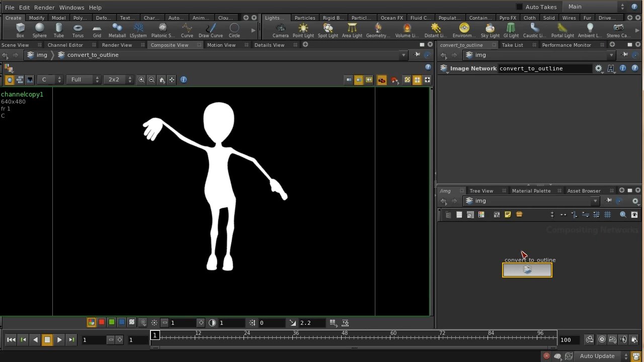The width and height of the screenshot is (644, 362).
Task: Click the find node magnifier icon
Action: [623, 215]
